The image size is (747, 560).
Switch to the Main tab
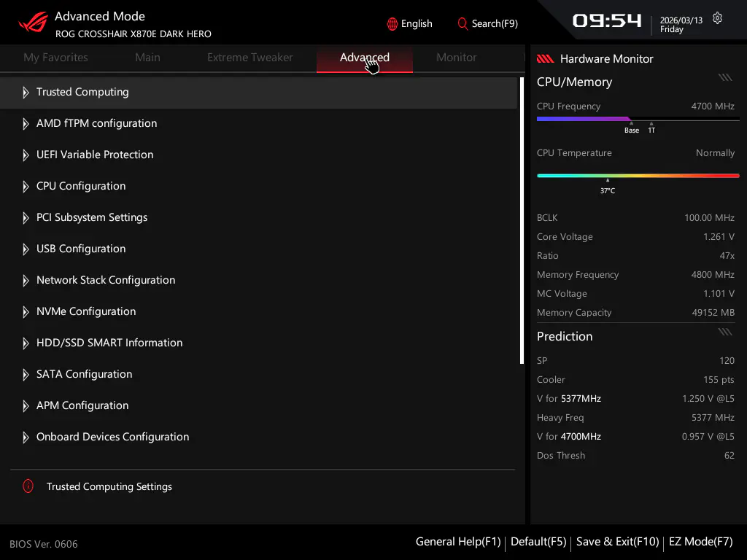147,58
